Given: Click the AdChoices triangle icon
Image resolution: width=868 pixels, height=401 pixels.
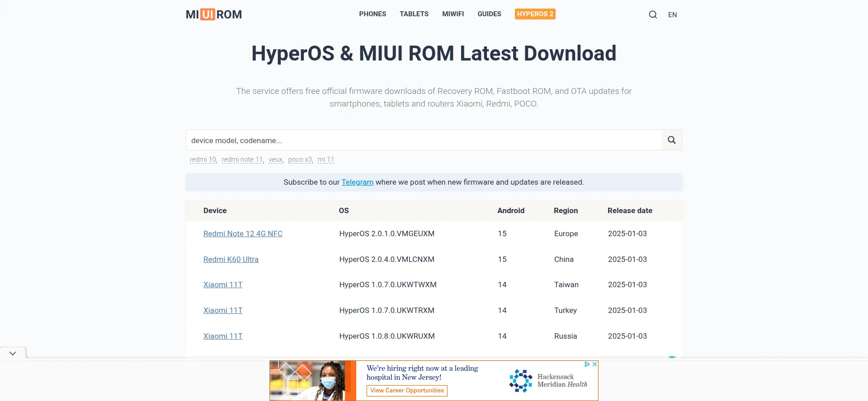Looking at the screenshot, I should (x=587, y=364).
